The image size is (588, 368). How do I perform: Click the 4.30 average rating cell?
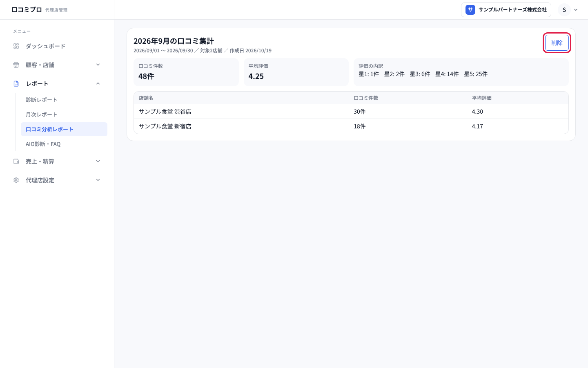click(x=477, y=112)
